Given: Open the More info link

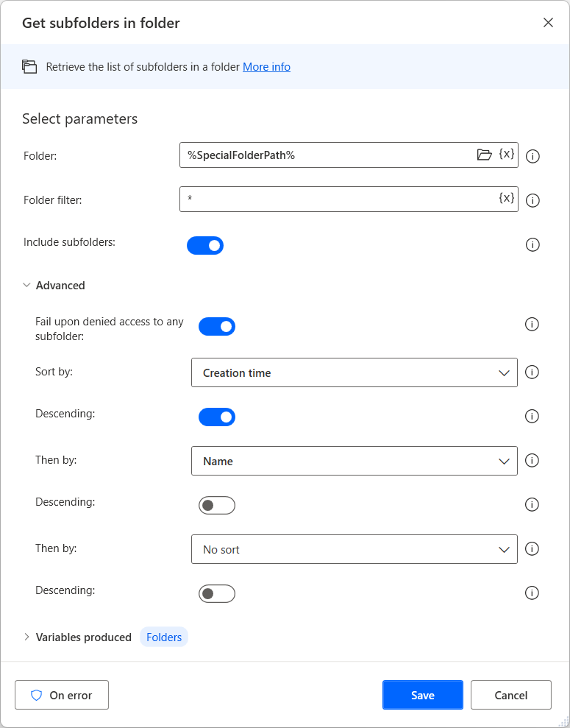Looking at the screenshot, I should (266, 67).
